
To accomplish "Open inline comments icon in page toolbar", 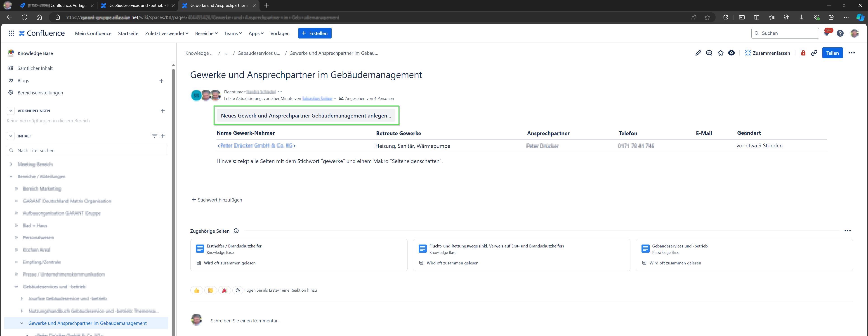I will tap(709, 53).
